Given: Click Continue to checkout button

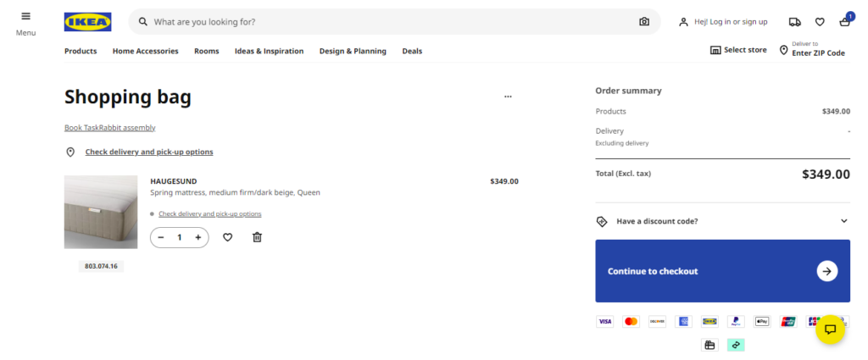Looking at the screenshot, I should coord(722,271).
